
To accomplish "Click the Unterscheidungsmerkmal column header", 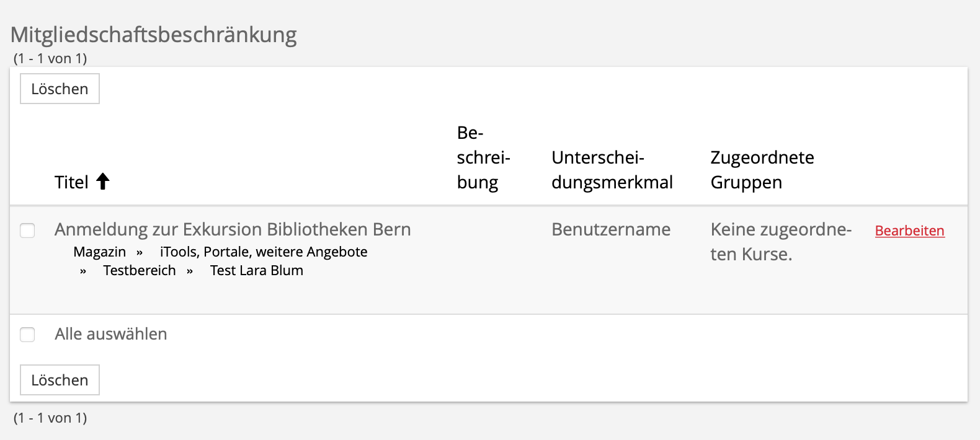I will tap(612, 170).
